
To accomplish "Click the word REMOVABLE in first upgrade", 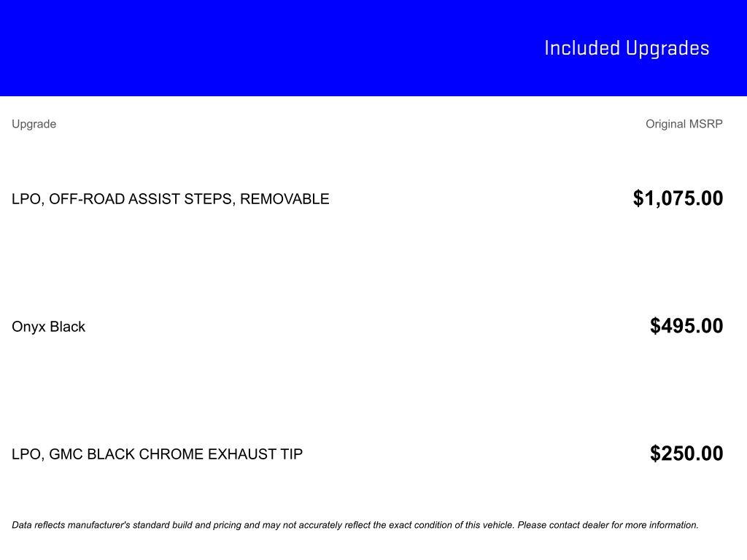I will click(x=285, y=198).
